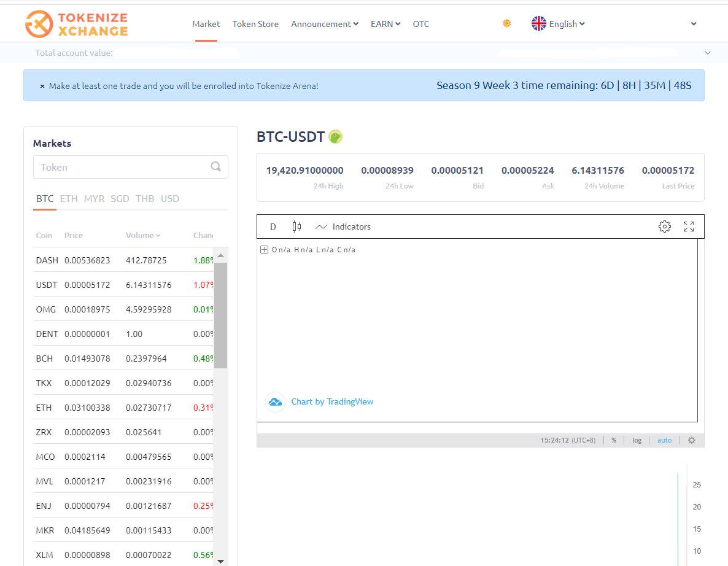This screenshot has width=728, height=566.
Task: Select the USDT market row
Action: click(x=123, y=285)
